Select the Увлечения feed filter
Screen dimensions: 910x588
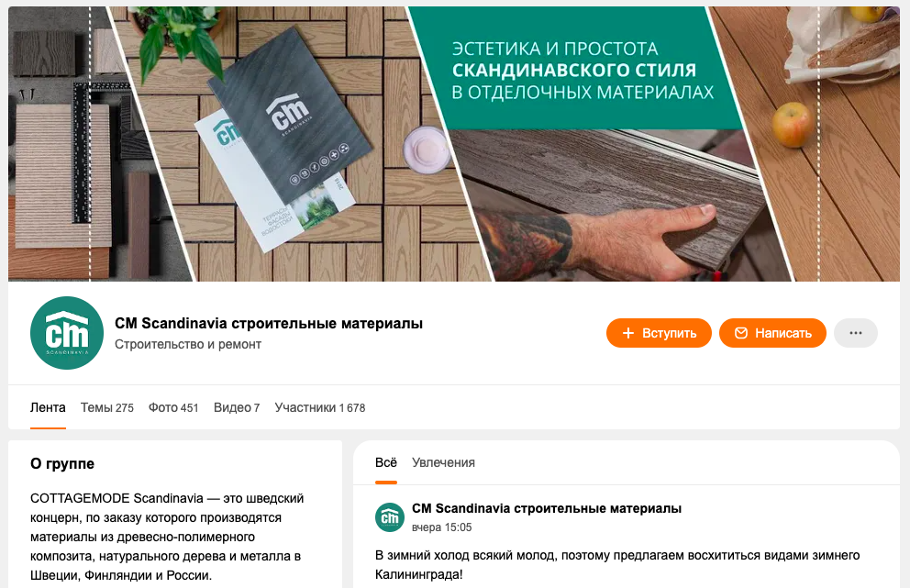[443, 462]
